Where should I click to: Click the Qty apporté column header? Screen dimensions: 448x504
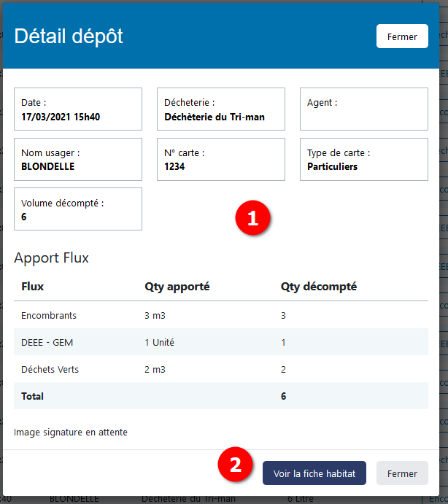click(177, 287)
